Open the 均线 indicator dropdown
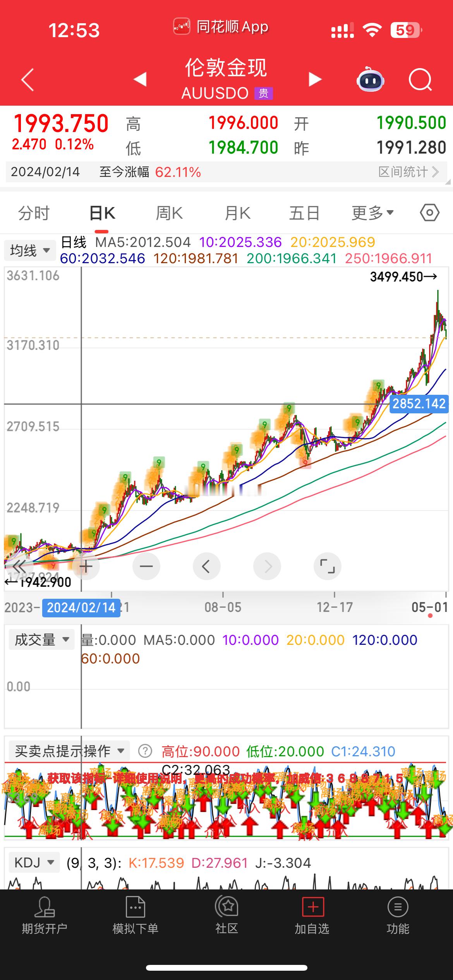The height and width of the screenshot is (980, 453). tap(30, 250)
